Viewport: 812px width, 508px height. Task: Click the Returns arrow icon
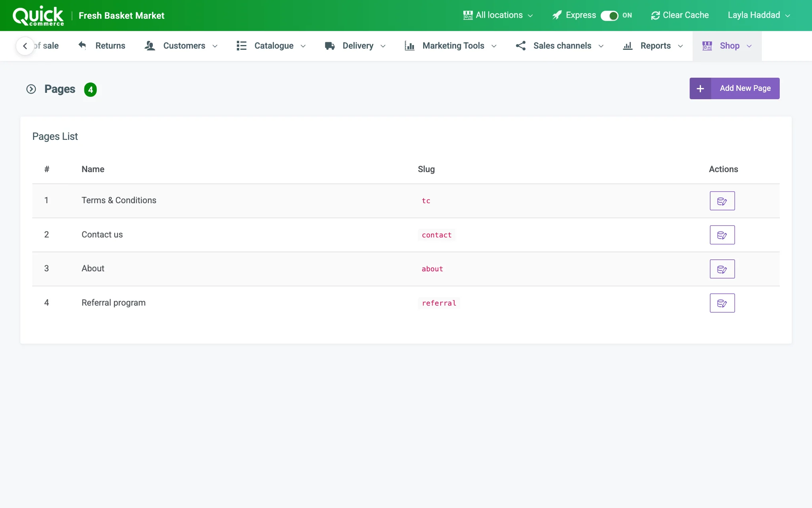click(x=82, y=45)
